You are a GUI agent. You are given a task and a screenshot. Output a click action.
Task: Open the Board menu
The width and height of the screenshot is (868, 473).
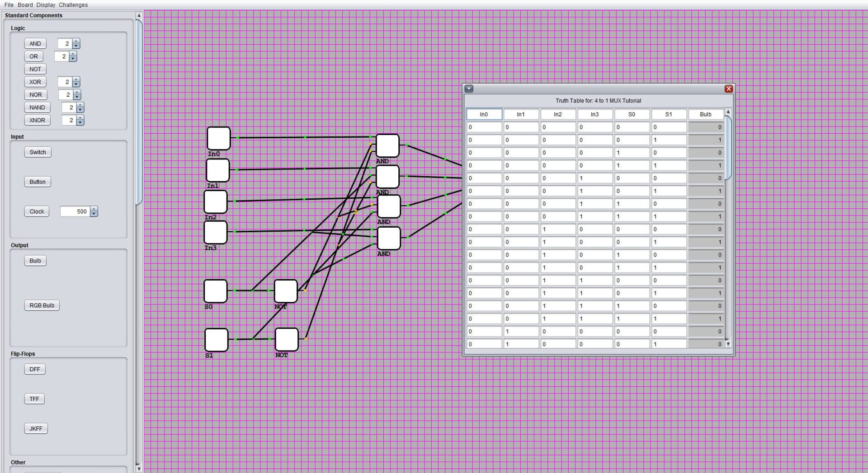point(25,5)
